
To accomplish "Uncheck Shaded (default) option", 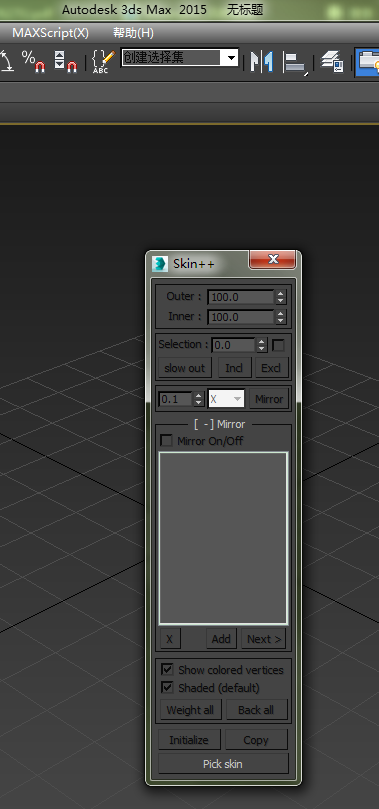I will click(x=167, y=687).
